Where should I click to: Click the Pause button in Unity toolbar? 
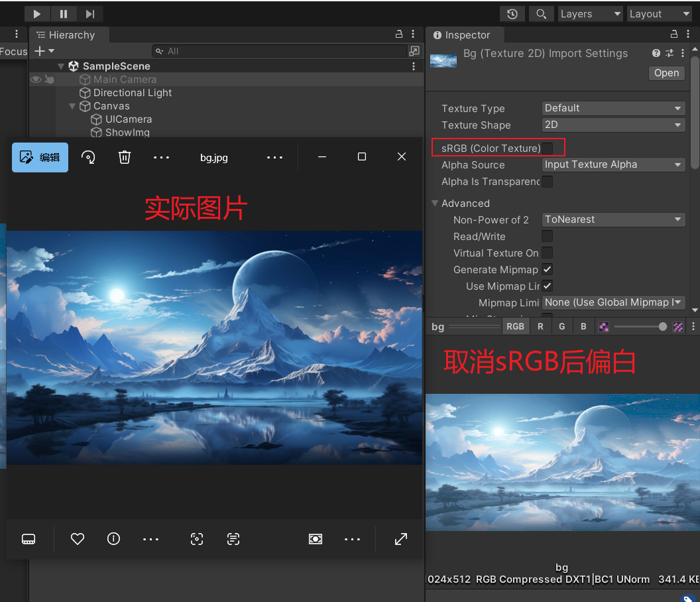(x=63, y=13)
